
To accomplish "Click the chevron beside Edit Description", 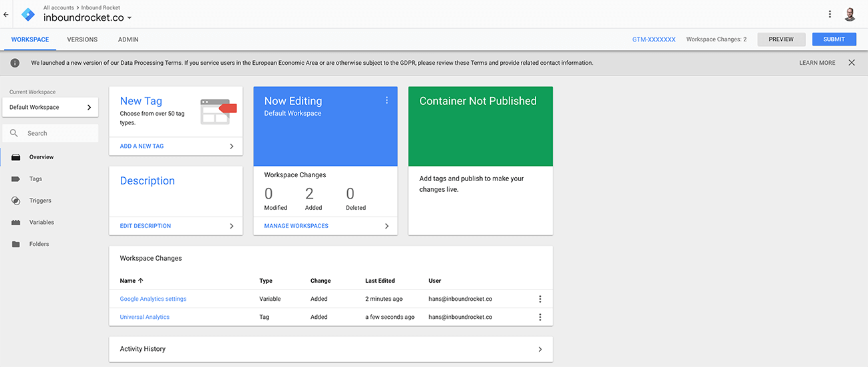I will (x=232, y=226).
